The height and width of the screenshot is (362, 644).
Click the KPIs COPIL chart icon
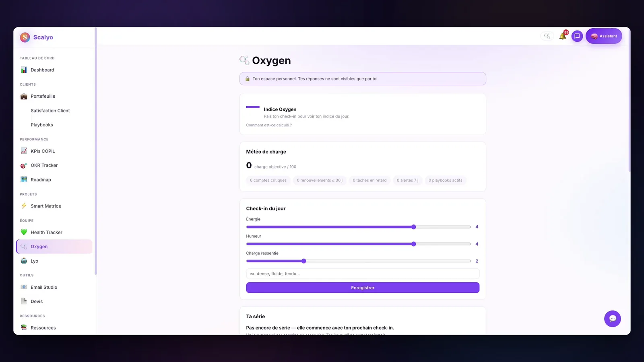(x=24, y=151)
